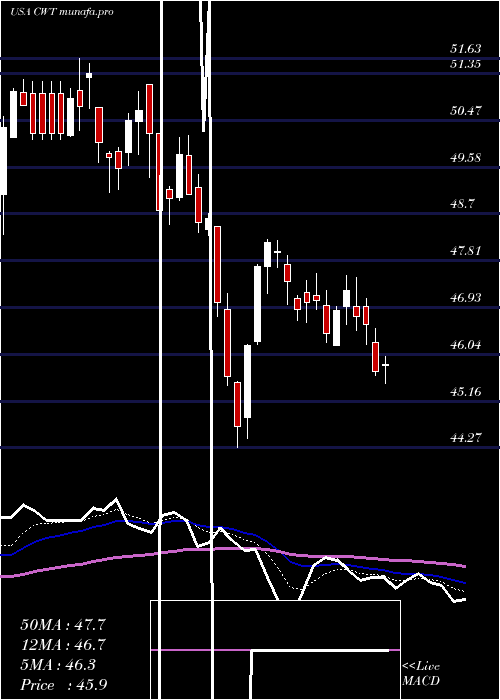Click the 50MA : 47.7 readout
Screen dimensions: 500x700
coord(63,625)
